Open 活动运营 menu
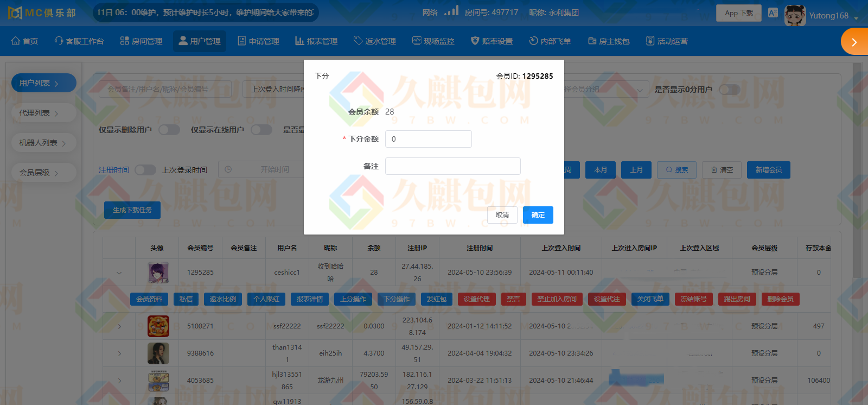 (x=667, y=41)
